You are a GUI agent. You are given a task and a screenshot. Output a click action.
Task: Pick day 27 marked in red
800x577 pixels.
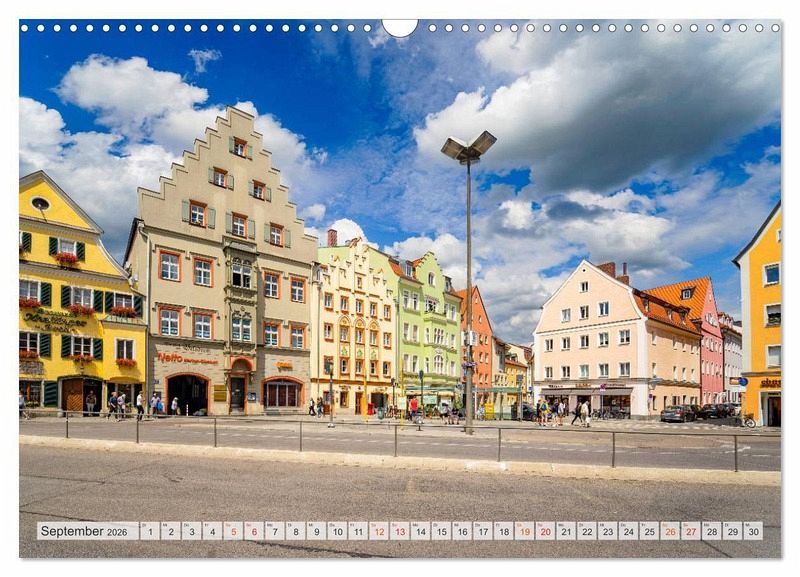click(690, 531)
